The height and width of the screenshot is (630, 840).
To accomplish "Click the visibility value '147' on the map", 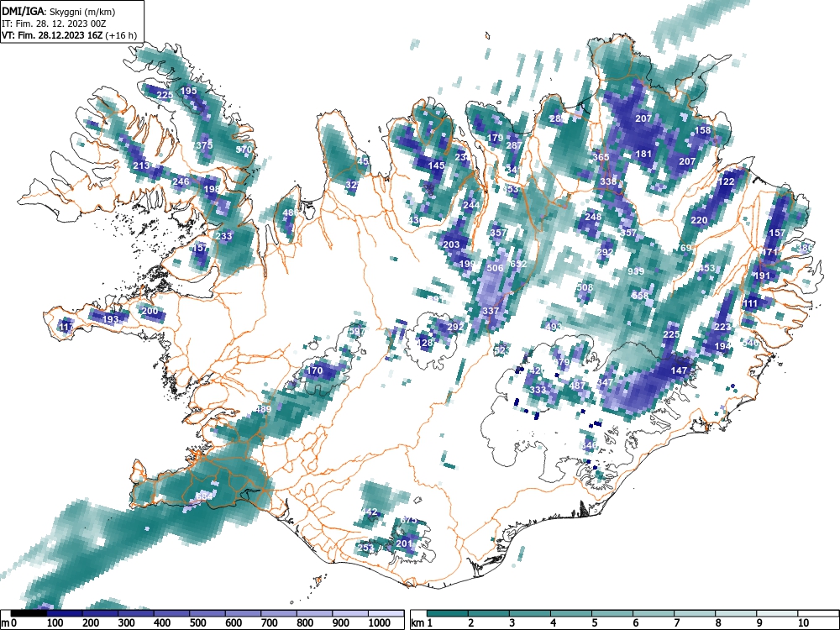I will [679, 370].
